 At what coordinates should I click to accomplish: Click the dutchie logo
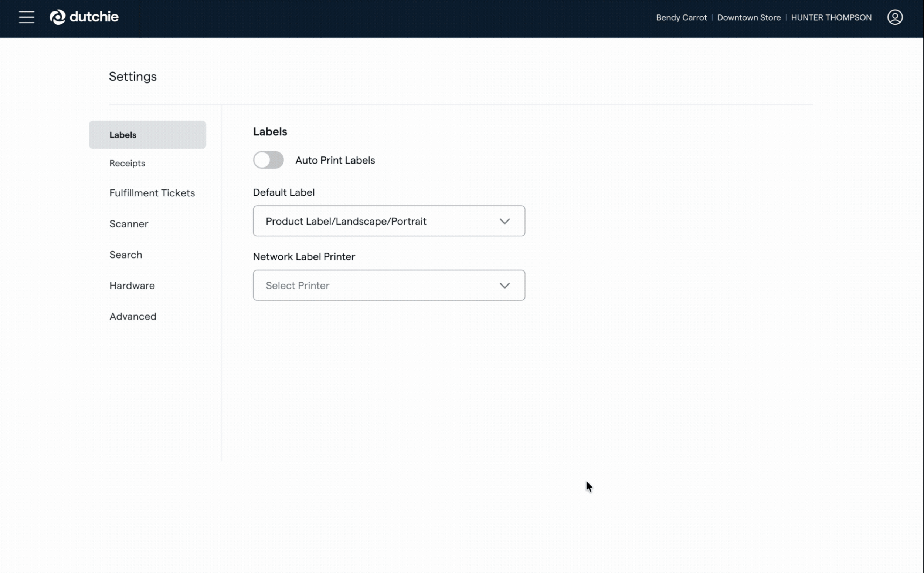pos(84,17)
